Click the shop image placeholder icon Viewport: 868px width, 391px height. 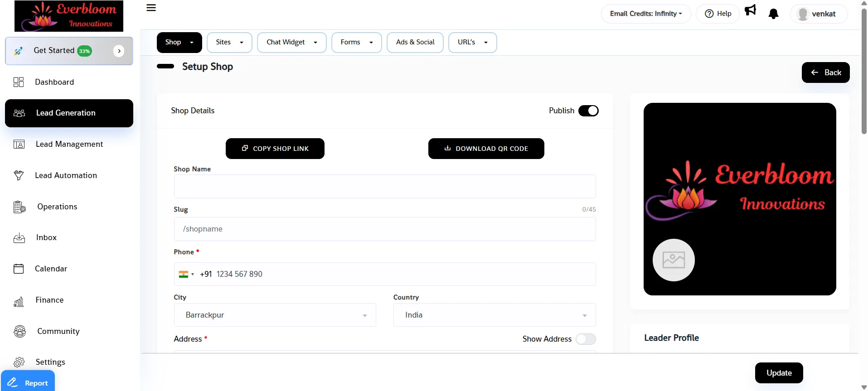[x=673, y=260]
